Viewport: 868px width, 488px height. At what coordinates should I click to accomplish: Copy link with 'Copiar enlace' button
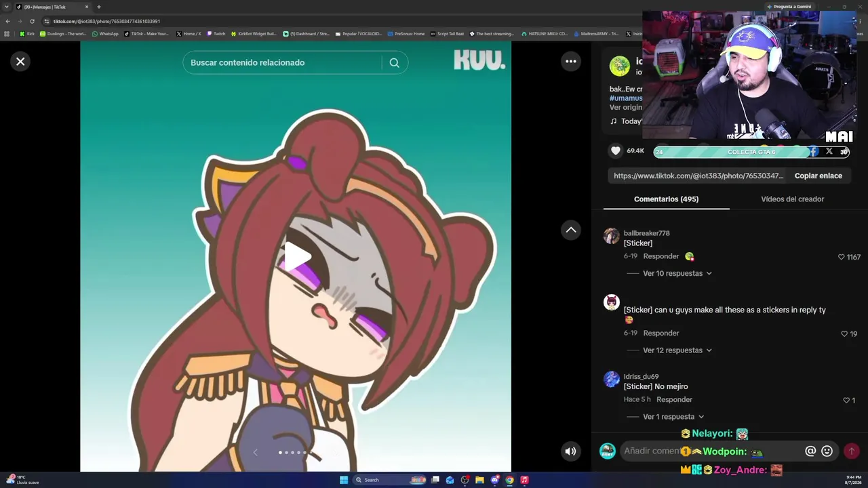pyautogui.click(x=818, y=176)
